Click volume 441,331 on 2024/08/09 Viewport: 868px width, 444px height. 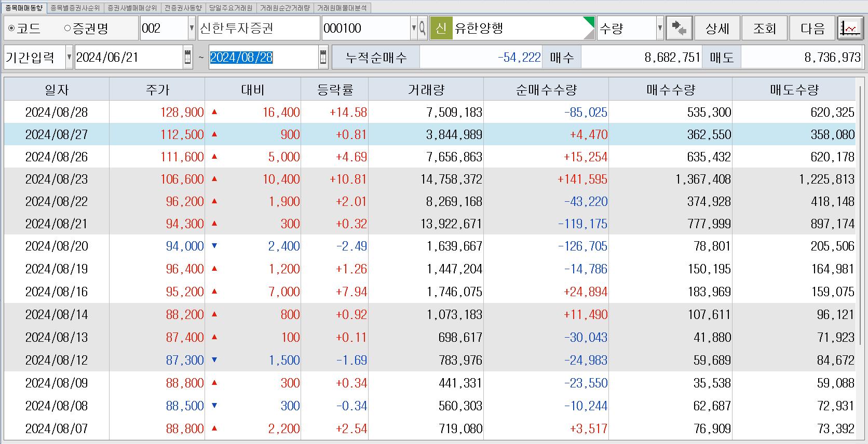click(460, 383)
